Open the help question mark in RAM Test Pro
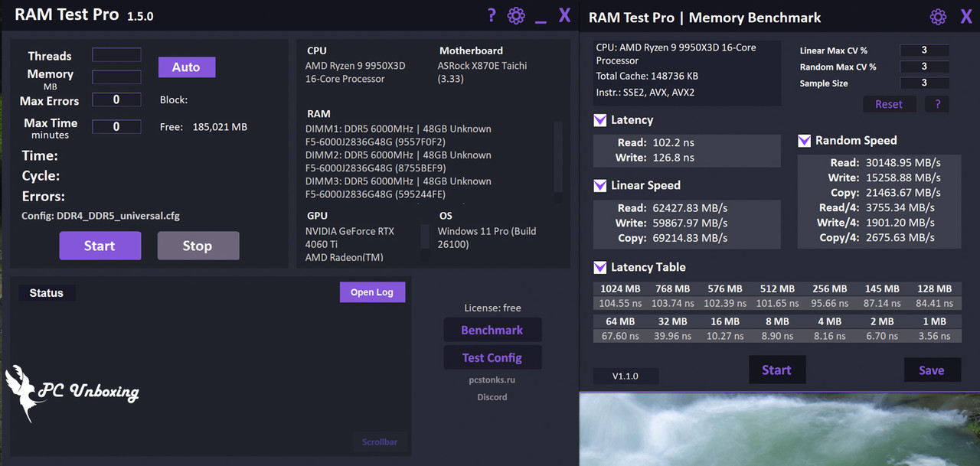 coord(492,15)
